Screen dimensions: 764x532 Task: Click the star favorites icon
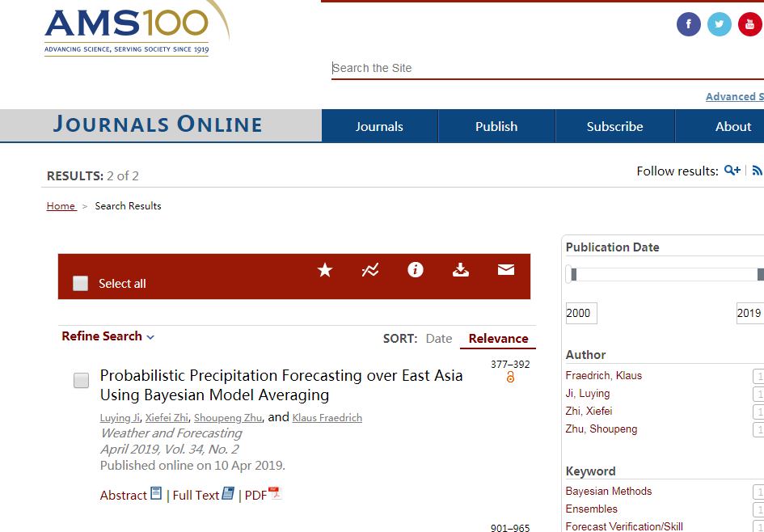coord(325,270)
